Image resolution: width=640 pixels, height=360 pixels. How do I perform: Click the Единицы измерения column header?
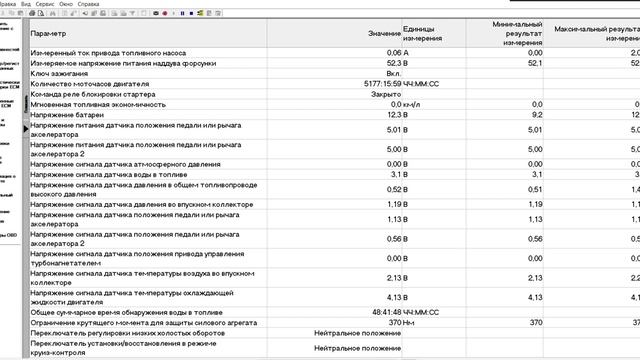(434, 33)
